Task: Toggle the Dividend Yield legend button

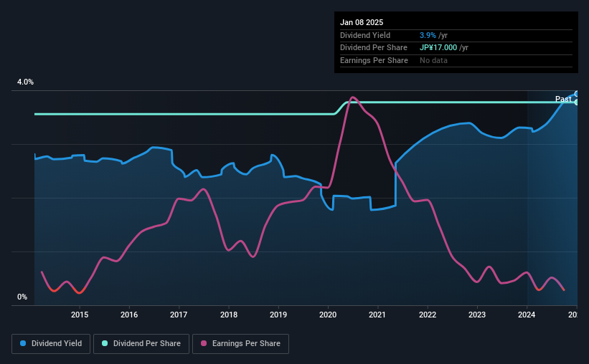Action: click(x=51, y=344)
